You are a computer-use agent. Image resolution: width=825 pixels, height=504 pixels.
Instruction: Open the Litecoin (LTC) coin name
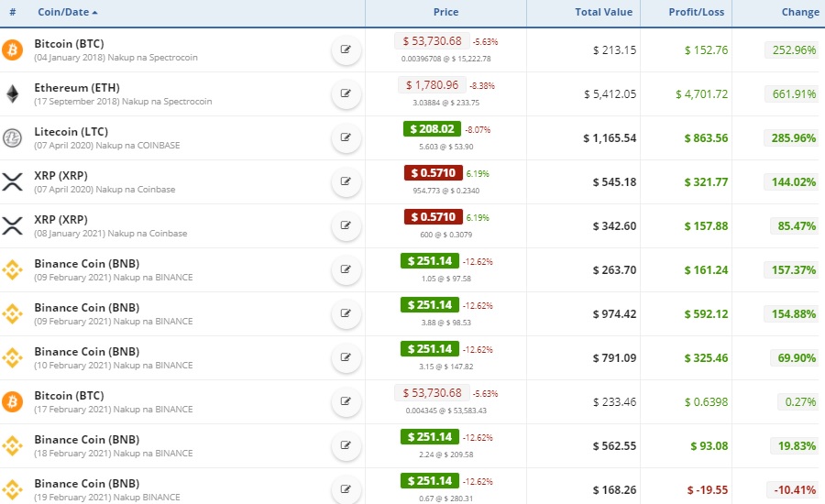click(71, 132)
